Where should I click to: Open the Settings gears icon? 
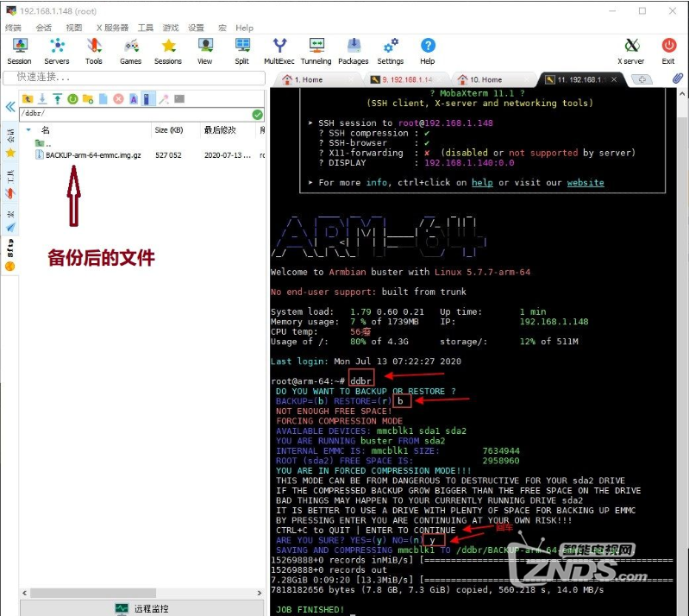tap(390, 52)
